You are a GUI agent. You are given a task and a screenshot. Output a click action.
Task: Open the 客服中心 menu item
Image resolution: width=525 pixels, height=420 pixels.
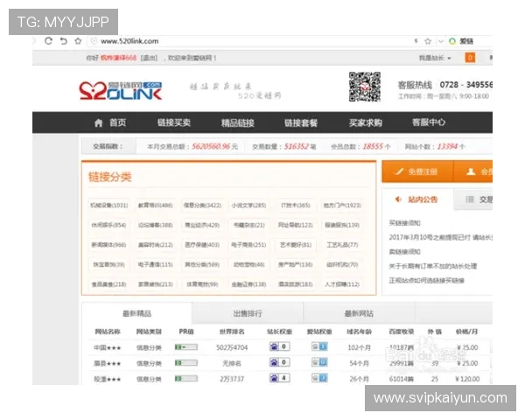tap(429, 122)
